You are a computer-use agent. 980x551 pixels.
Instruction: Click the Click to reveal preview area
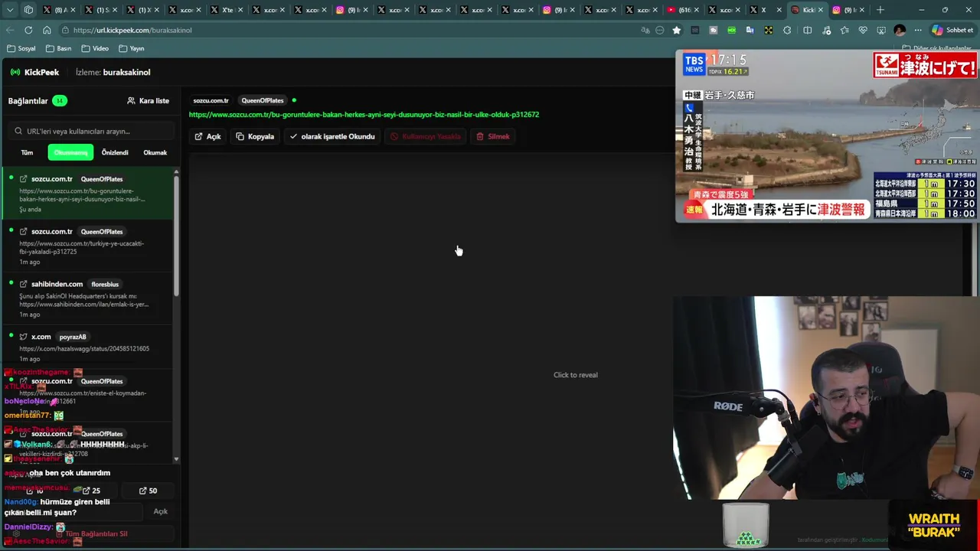click(x=575, y=375)
